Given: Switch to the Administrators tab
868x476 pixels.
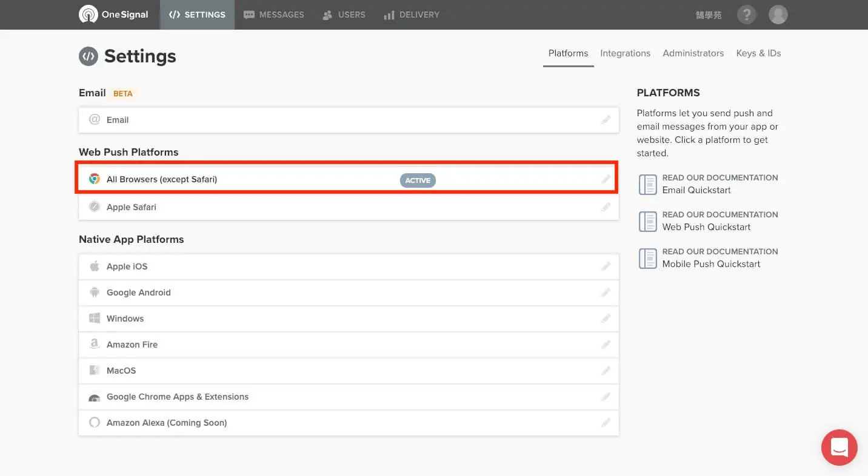Looking at the screenshot, I should click(693, 53).
